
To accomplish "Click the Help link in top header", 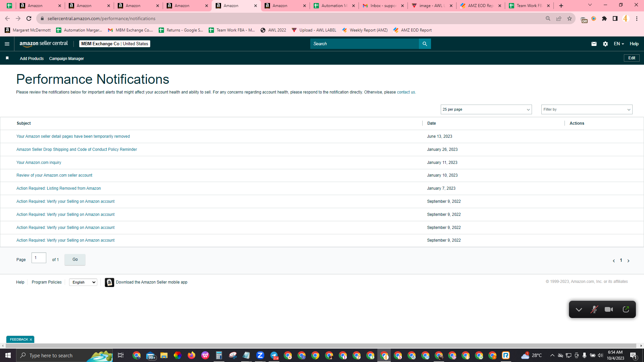I will coord(634,44).
